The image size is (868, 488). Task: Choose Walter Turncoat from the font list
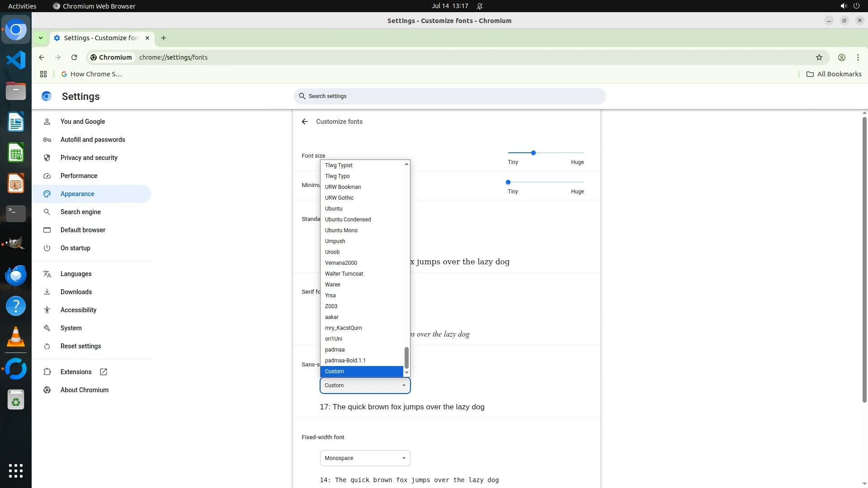tap(344, 274)
